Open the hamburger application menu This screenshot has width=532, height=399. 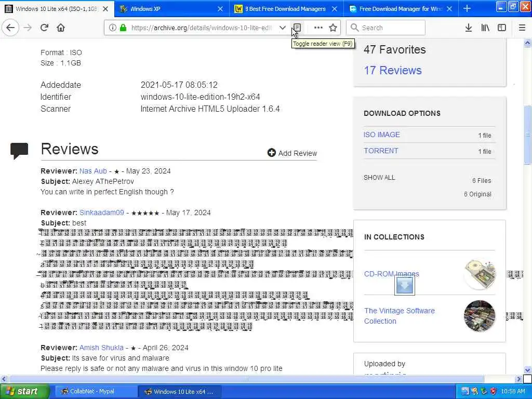(x=522, y=28)
